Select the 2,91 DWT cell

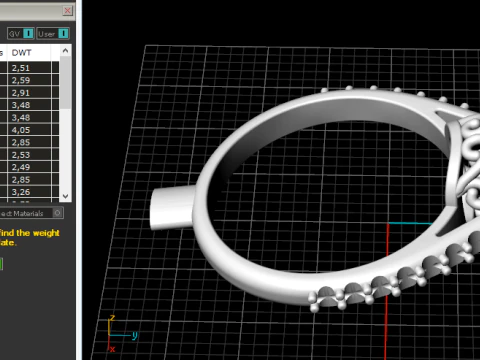click(x=29, y=93)
